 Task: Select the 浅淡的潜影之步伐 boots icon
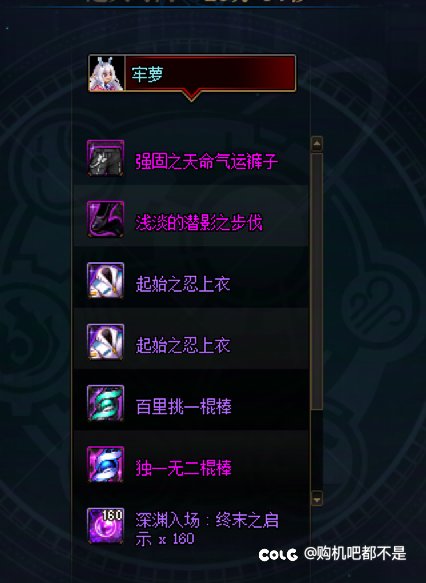(105, 219)
